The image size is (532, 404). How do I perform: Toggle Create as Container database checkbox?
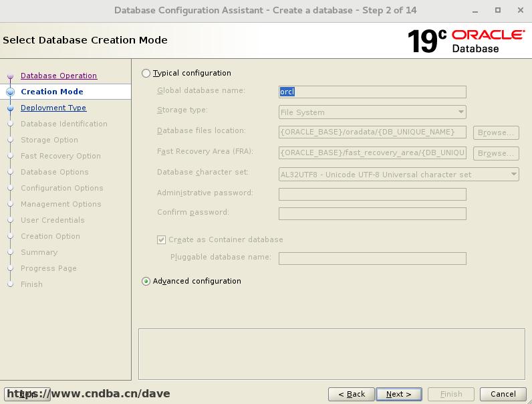pyautogui.click(x=161, y=239)
